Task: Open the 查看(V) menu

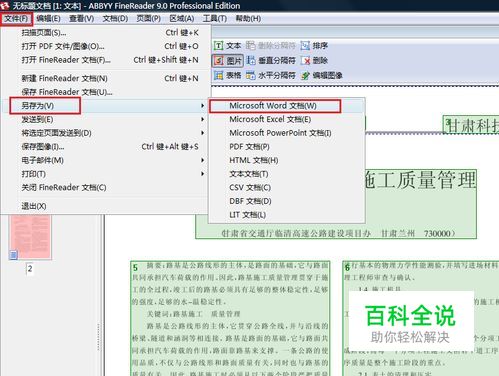Action: coord(81,19)
